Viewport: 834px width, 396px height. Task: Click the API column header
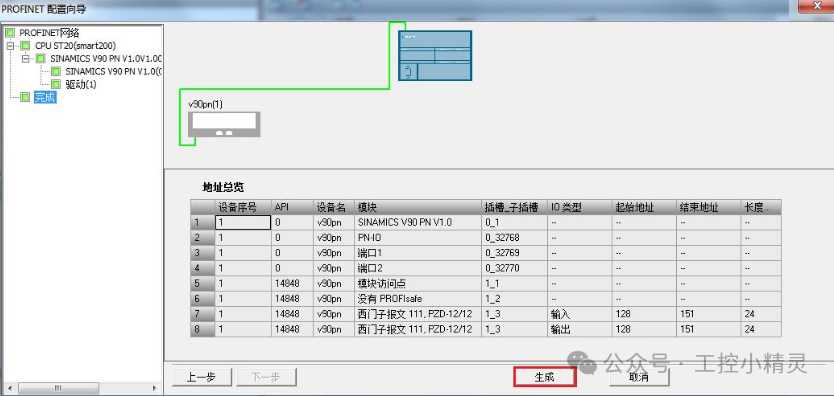click(x=292, y=207)
